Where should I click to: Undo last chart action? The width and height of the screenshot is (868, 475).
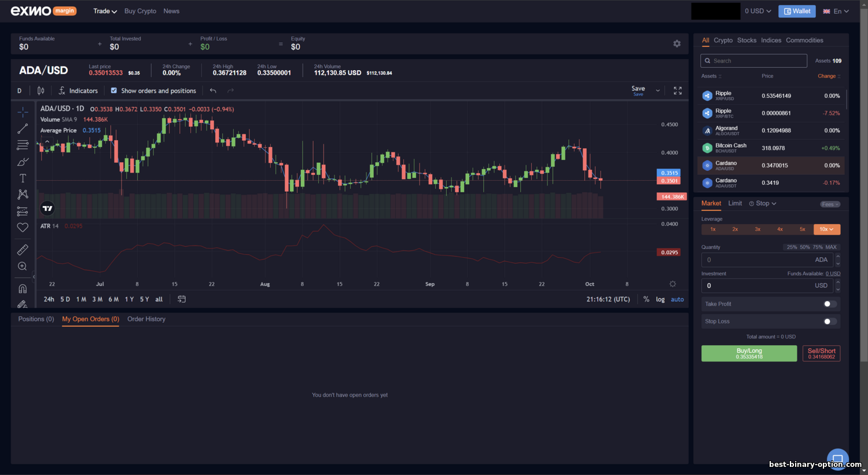point(213,90)
